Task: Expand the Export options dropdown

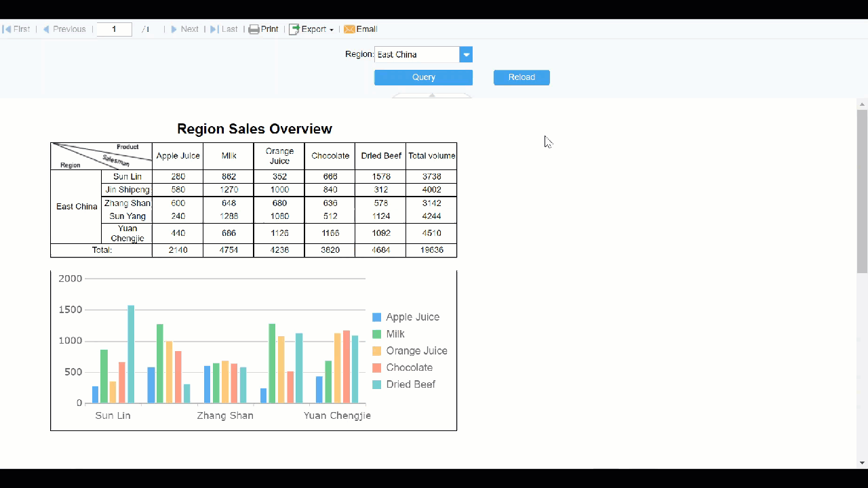Action: 331,29
